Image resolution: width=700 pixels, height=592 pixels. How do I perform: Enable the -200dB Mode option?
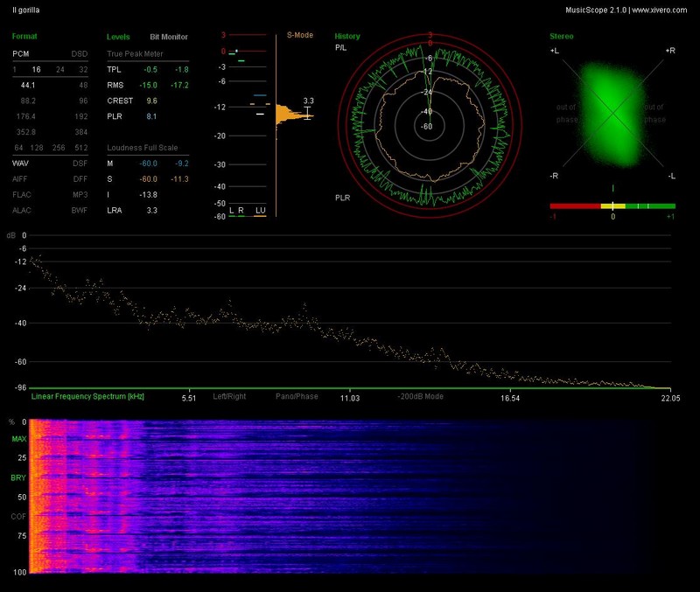click(x=421, y=396)
